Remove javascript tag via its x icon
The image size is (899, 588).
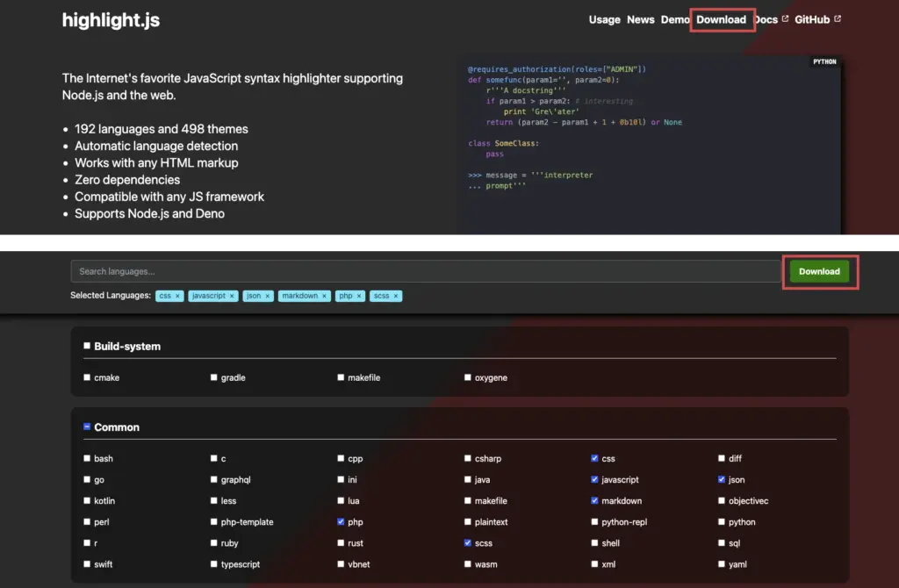pos(232,296)
